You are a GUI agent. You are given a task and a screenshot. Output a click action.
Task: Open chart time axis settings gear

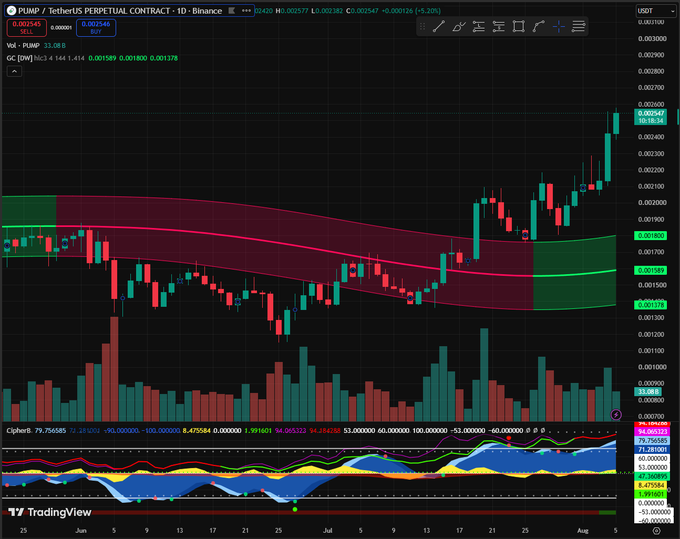[x=657, y=530]
